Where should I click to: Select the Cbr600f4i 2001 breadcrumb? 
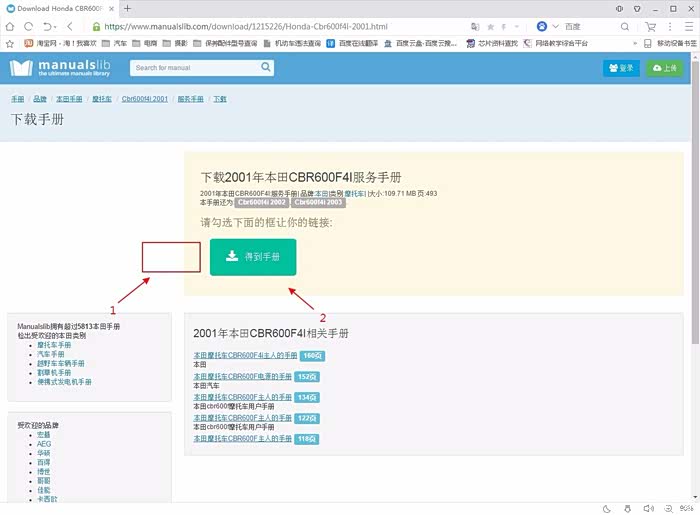[144, 99]
